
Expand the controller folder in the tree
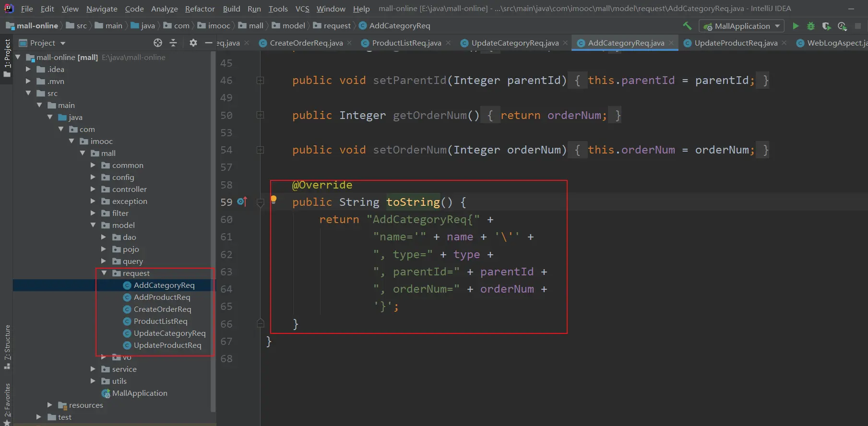[x=93, y=189]
